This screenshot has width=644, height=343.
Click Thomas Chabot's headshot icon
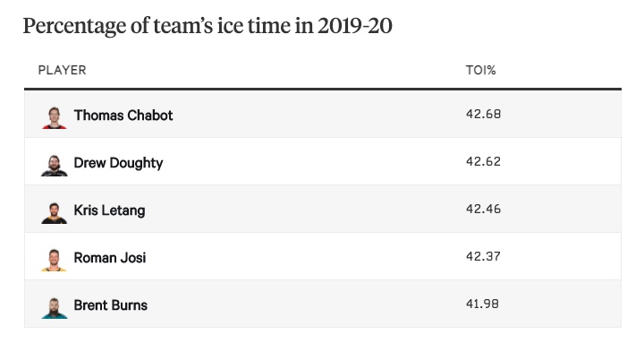tap(55, 117)
